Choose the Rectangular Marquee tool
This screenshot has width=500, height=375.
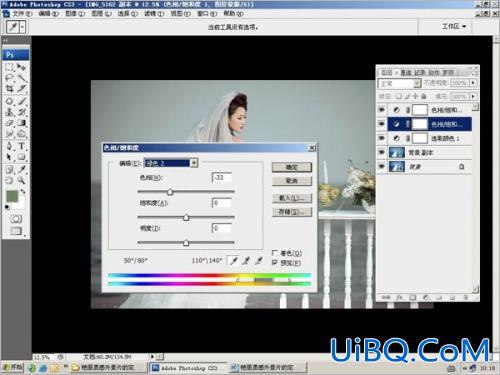coord(9,67)
